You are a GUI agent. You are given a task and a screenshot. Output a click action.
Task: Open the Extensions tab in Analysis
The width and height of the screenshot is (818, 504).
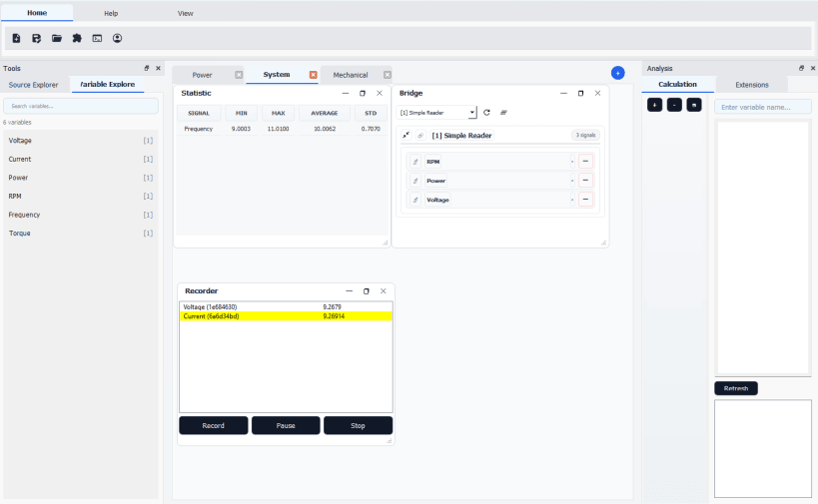752,85
